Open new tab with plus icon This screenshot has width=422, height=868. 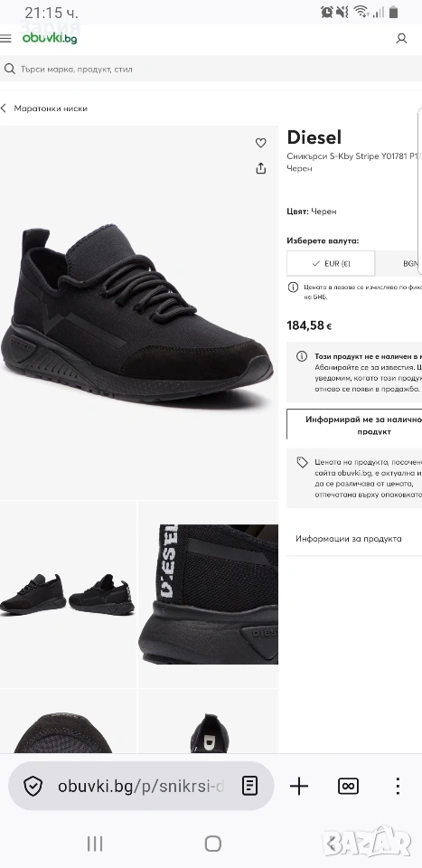click(x=299, y=786)
